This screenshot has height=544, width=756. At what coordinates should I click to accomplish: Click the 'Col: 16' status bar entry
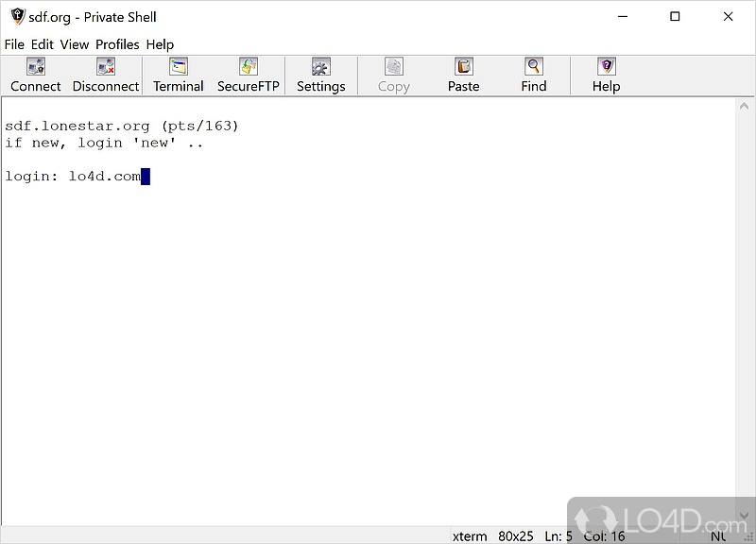coord(604,536)
